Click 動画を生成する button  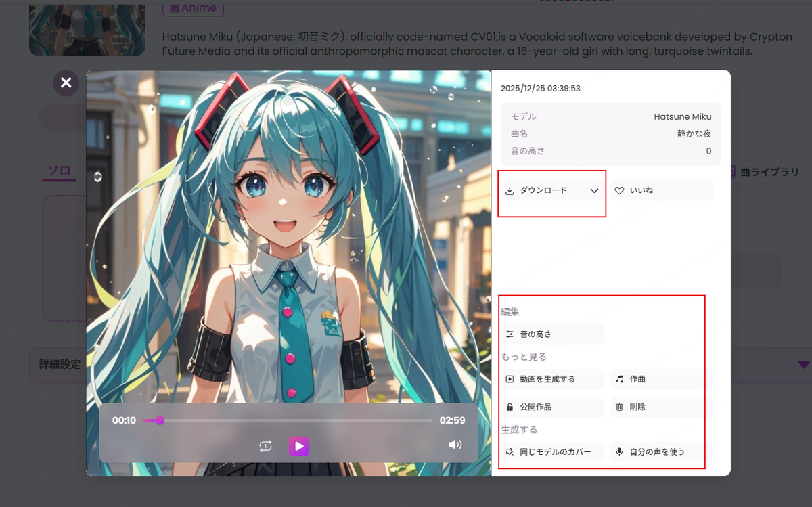(552, 379)
